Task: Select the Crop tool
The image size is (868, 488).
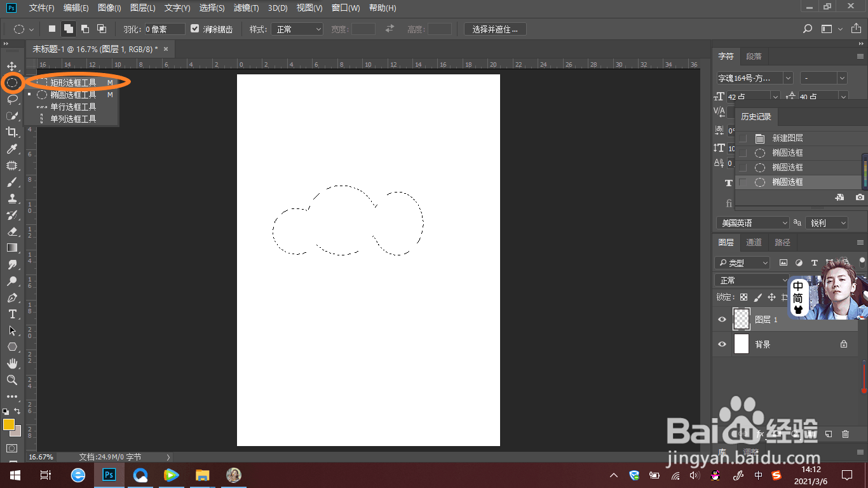Action: click(11, 132)
